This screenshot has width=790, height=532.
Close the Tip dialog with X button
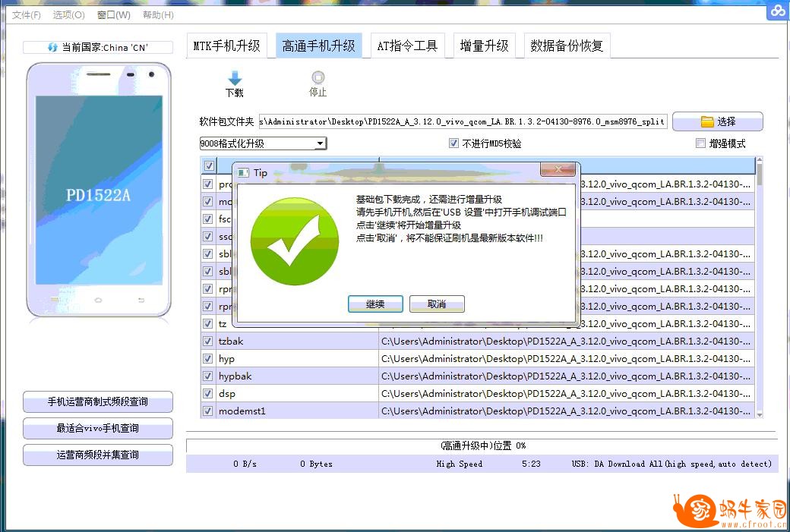(x=558, y=169)
